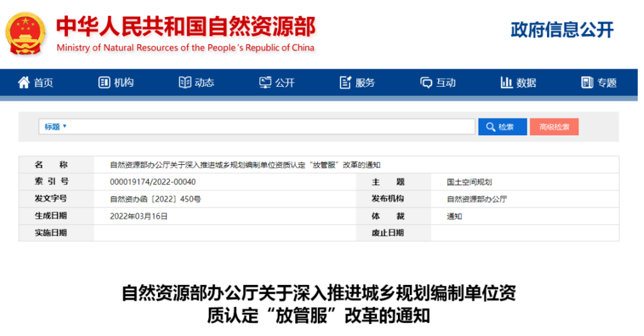
Task: Click the home icon beside 首页
Action: tap(24, 82)
